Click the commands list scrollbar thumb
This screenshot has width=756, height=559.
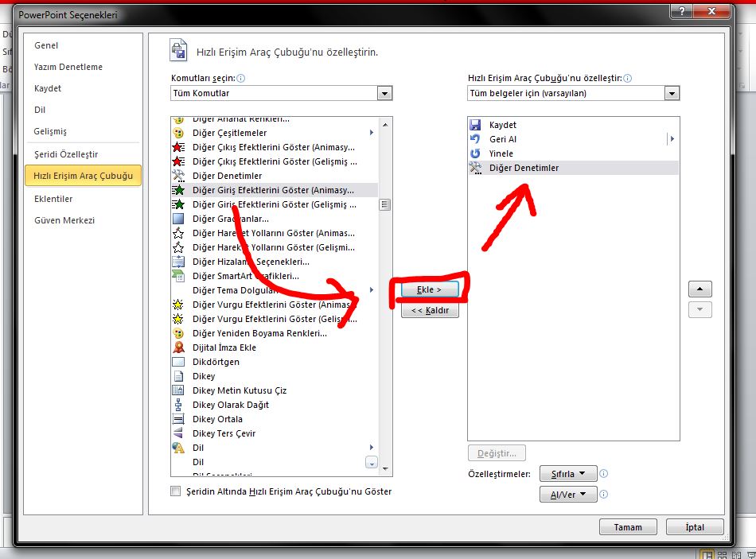click(x=384, y=205)
